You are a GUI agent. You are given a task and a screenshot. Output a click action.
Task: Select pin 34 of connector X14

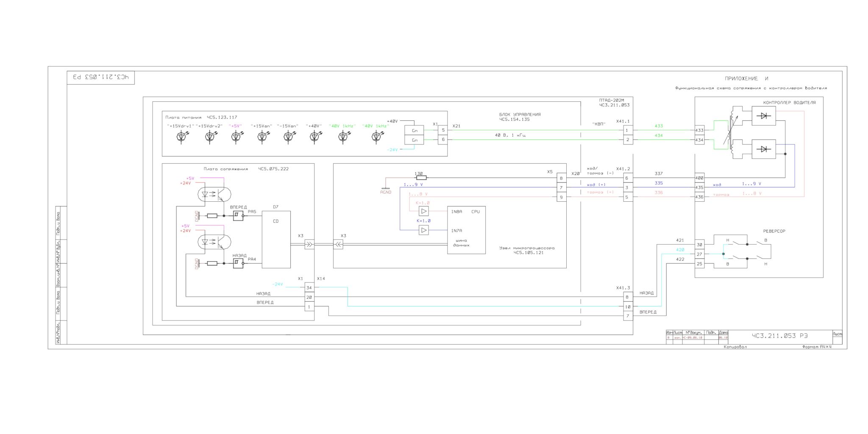pos(309,287)
